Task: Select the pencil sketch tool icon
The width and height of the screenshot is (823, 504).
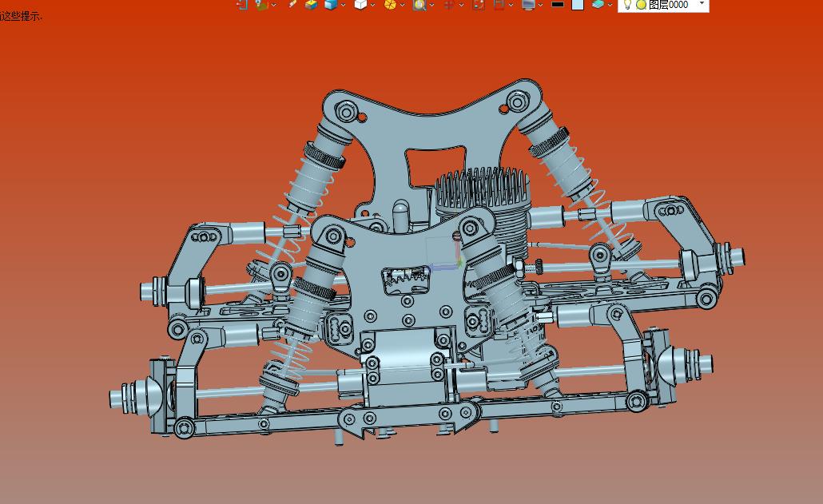Action: point(292,4)
